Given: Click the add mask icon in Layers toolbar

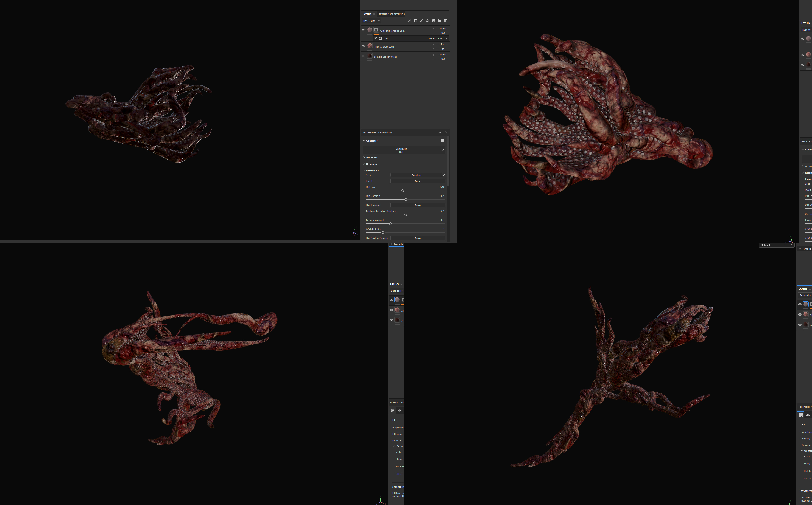Looking at the screenshot, I should point(416,21).
